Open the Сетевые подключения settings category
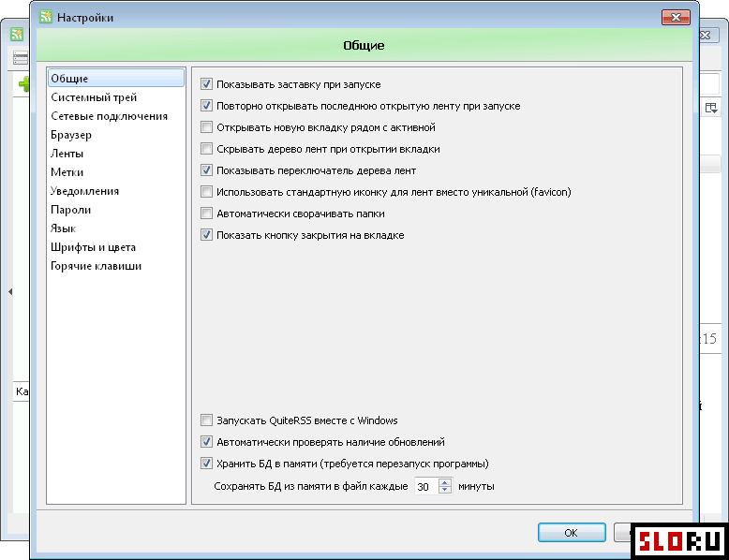This screenshot has width=729, height=560. (110, 116)
